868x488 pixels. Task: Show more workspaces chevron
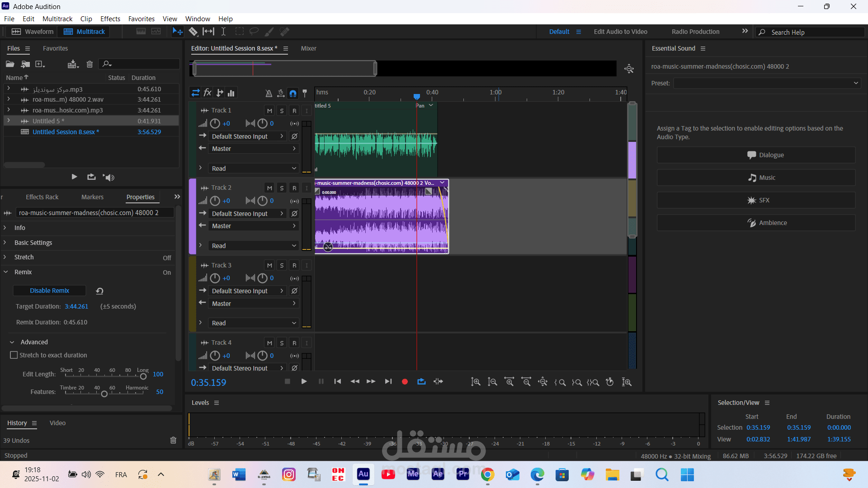(745, 31)
